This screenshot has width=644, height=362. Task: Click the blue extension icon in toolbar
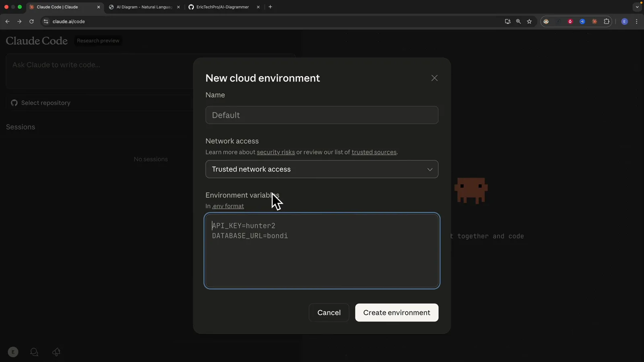[582, 21]
